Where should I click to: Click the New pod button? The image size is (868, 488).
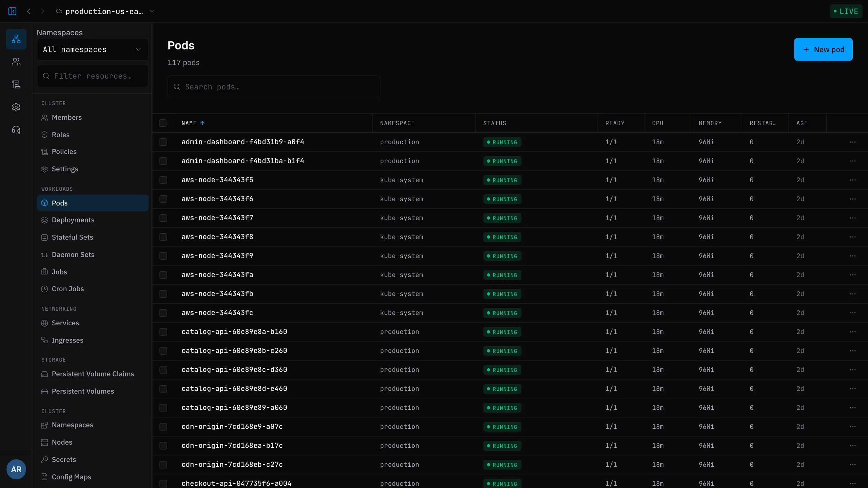pyautogui.click(x=823, y=49)
